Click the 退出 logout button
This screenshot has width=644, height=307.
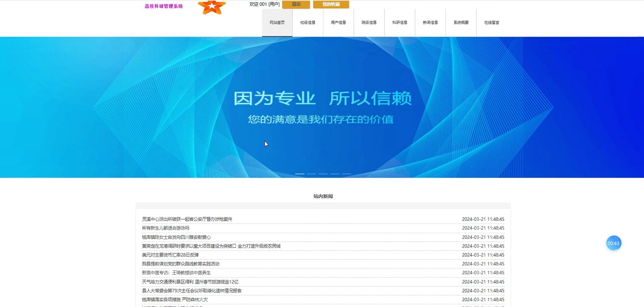pyautogui.click(x=295, y=4)
